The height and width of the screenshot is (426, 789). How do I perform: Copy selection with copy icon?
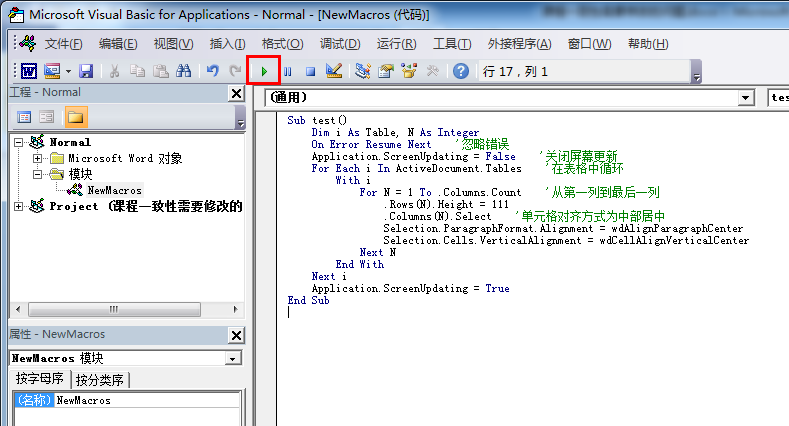click(x=137, y=71)
